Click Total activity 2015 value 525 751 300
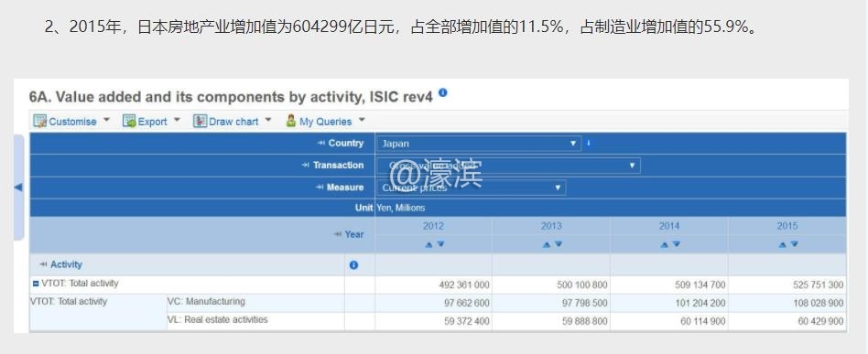This screenshot has height=354, width=868. [819, 284]
